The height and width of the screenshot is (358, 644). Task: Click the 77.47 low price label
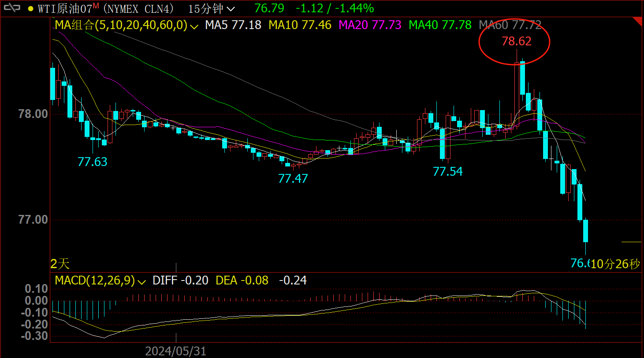pyautogui.click(x=293, y=179)
